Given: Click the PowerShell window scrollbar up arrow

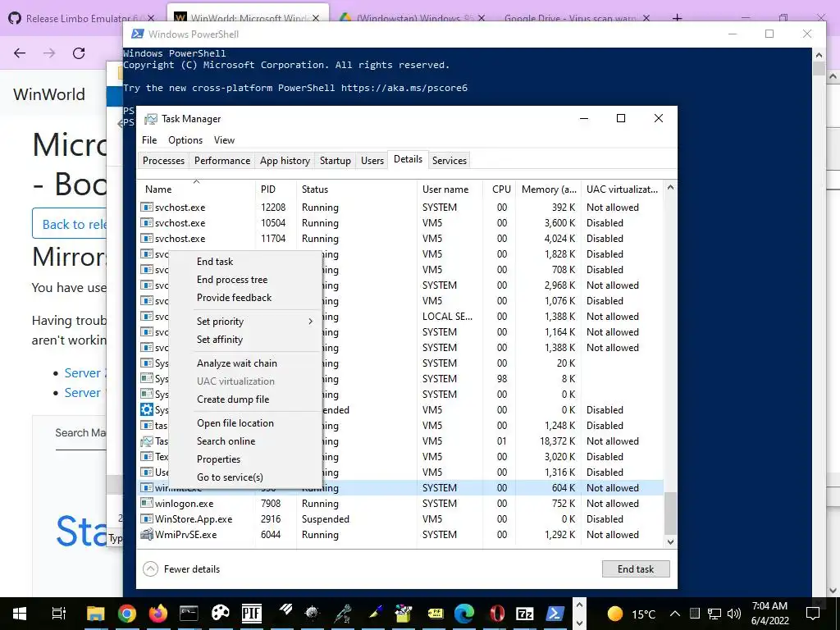Looking at the screenshot, I should tap(819, 55).
